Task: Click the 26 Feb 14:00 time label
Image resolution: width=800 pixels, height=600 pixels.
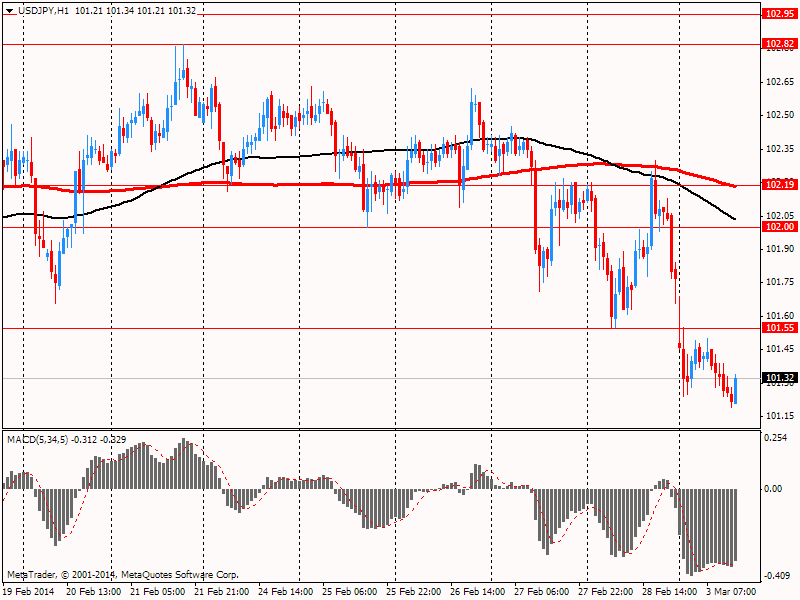Action: [478, 591]
